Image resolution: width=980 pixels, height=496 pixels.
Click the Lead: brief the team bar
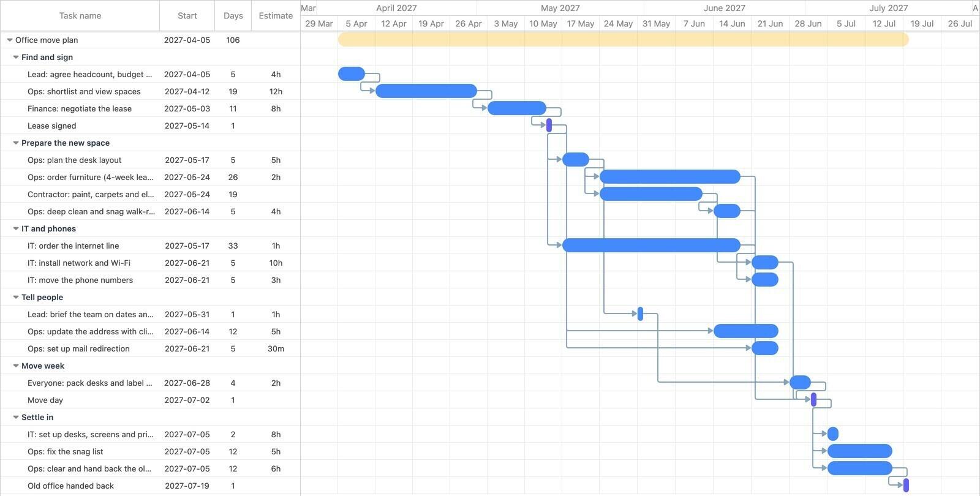(x=640, y=314)
